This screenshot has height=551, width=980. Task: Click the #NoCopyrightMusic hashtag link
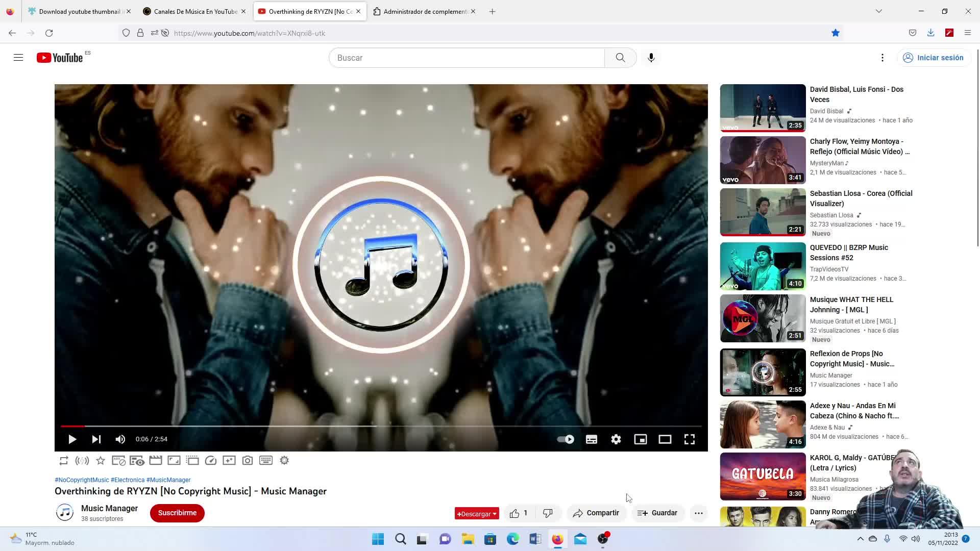click(82, 480)
